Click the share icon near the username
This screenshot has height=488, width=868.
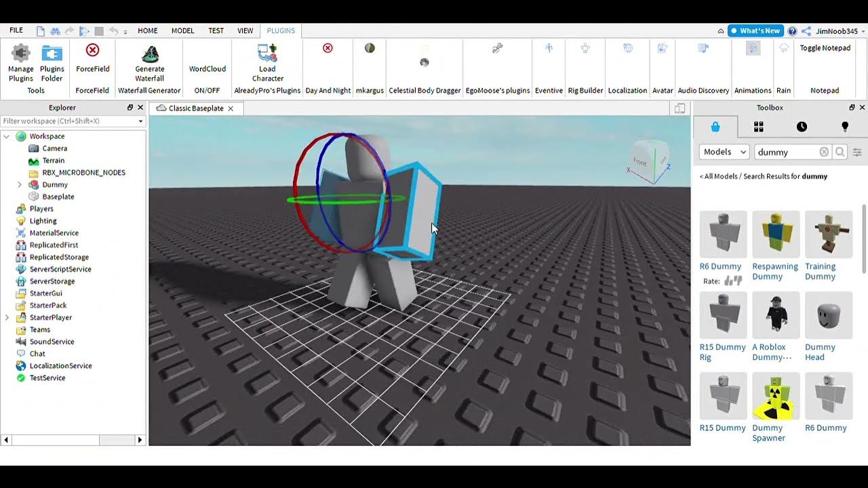point(806,31)
